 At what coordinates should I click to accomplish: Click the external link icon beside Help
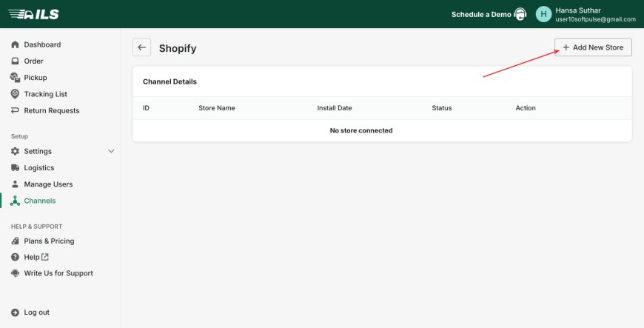pyautogui.click(x=45, y=257)
